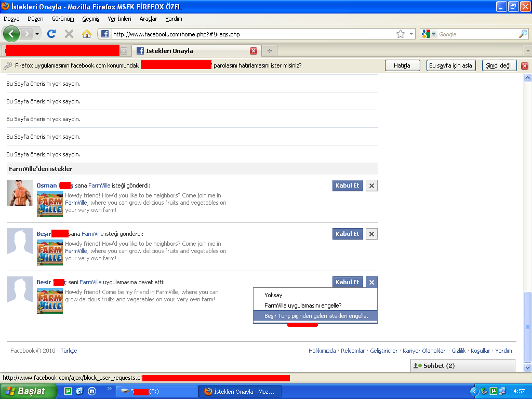The image size is (532, 399).
Task: Open the Yer İmleri menu
Action: [x=119, y=19]
